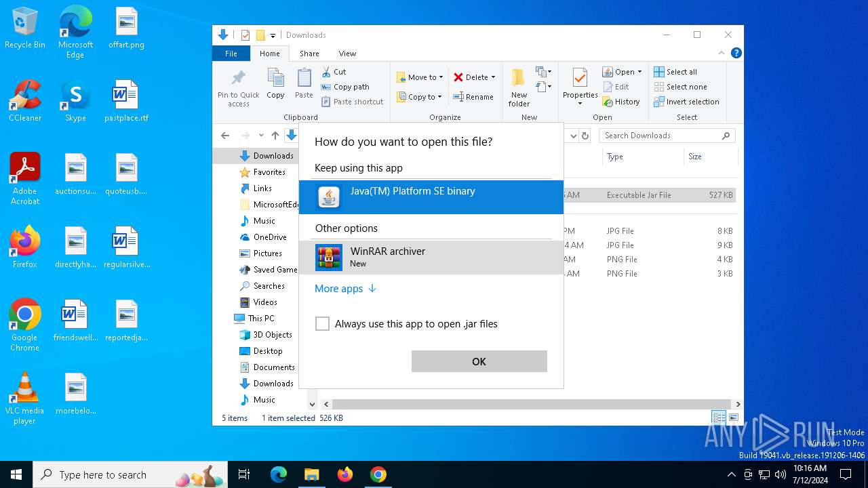Create a New folder

pyautogui.click(x=519, y=87)
